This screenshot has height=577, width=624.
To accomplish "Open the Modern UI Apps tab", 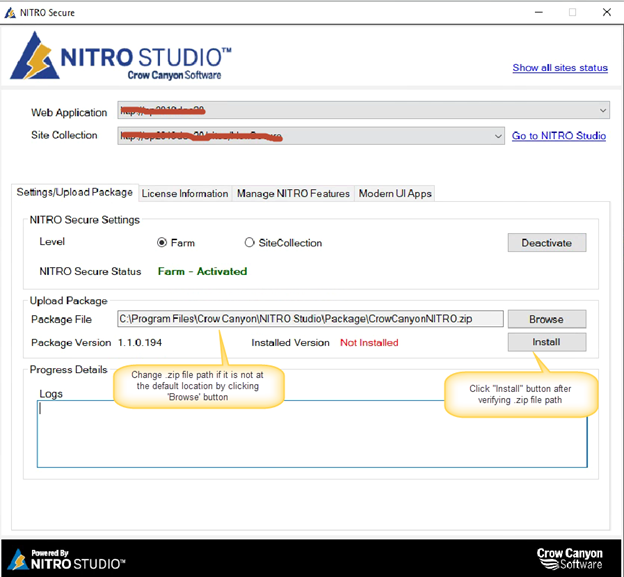I will 395,193.
